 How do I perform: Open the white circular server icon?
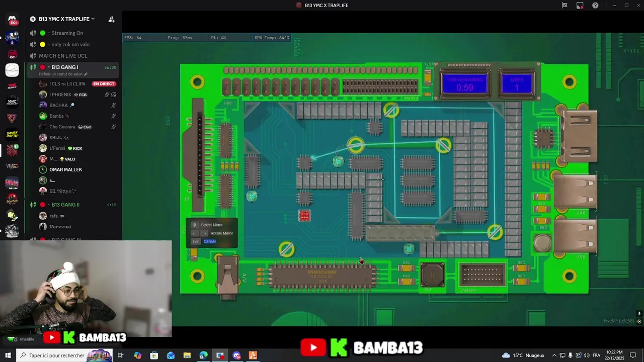12,70
